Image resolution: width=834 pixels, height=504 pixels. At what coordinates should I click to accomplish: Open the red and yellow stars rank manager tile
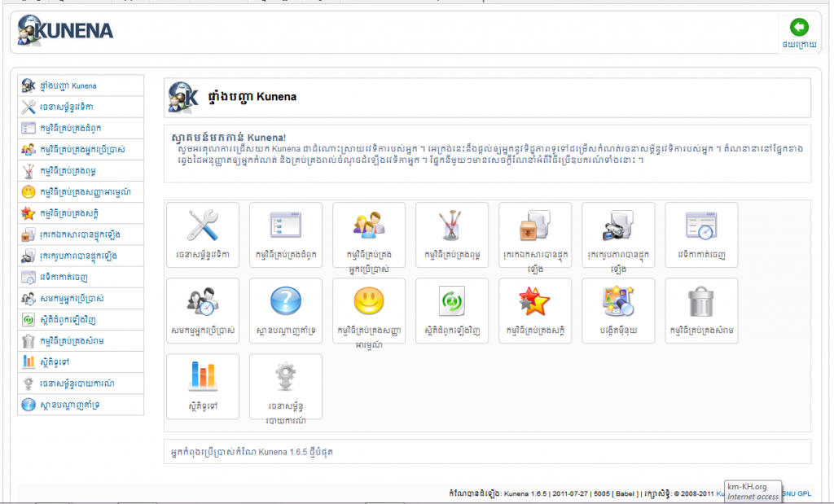[x=535, y=310]
